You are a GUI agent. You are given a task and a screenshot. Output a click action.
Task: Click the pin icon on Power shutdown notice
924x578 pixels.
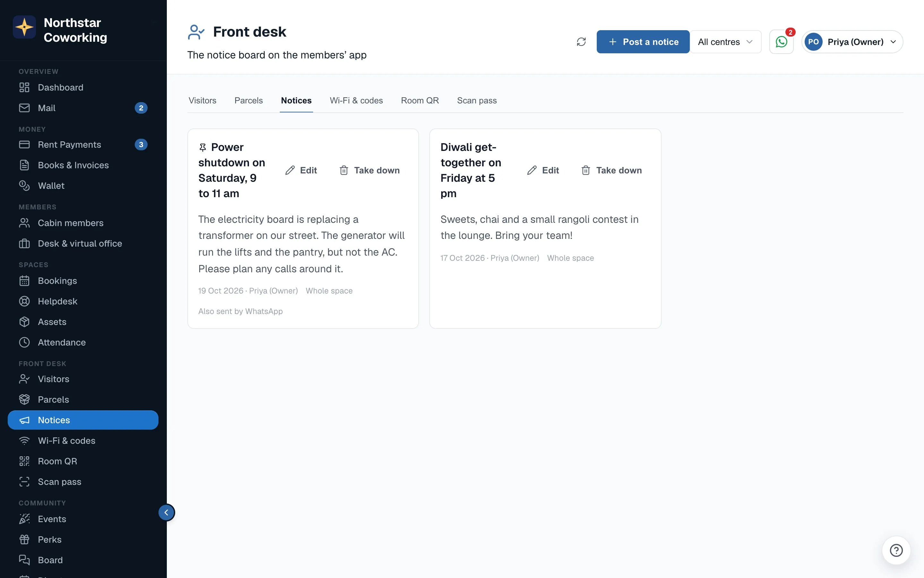pos(203,148)
